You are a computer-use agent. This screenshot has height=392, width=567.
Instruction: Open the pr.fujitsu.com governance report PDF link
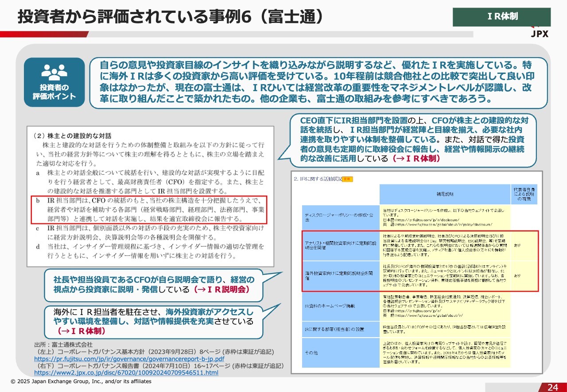(x=129, y=359)
